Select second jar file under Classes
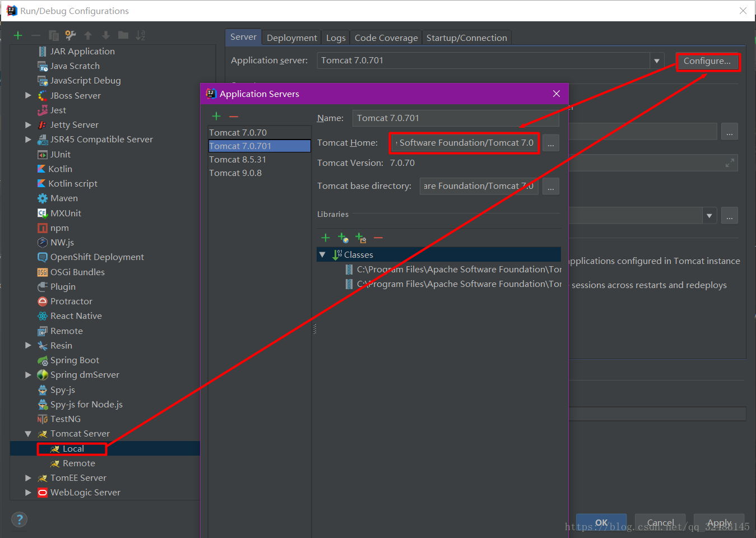The height and width of the screenshot is (538, 756). [x=453, y=284]
